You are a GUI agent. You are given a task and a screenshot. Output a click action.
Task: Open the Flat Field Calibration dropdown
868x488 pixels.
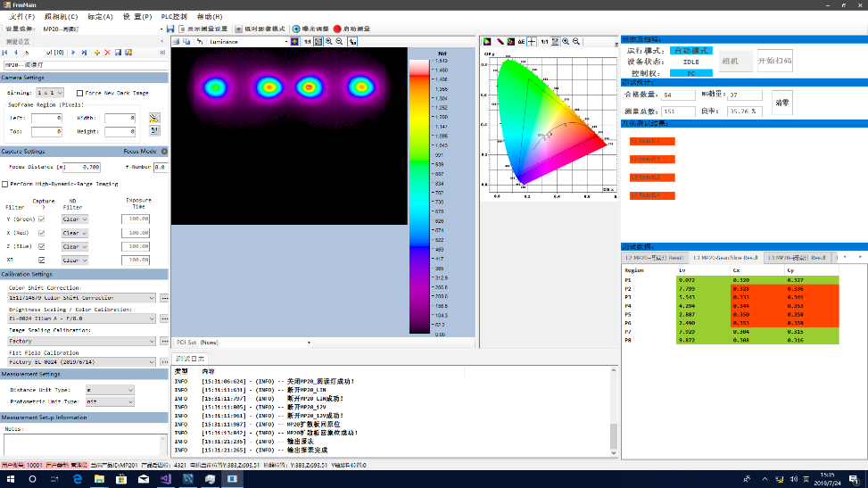pos(81,361)
